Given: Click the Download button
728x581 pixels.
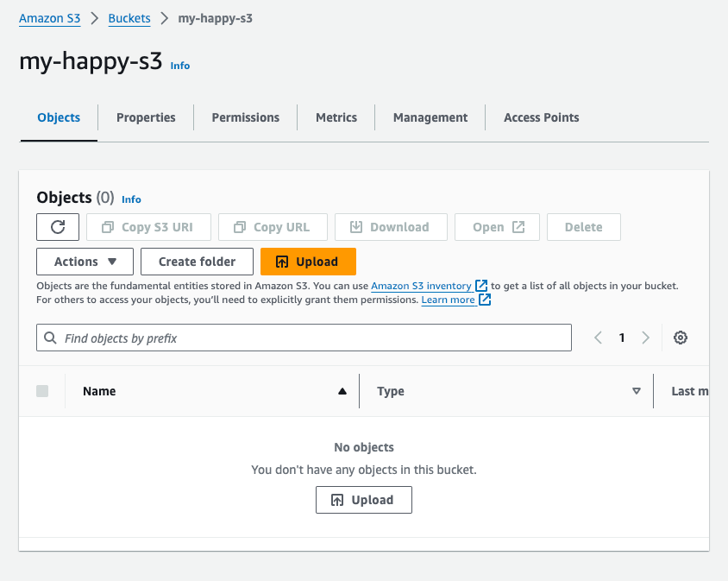Looking at the screenshot, I should 391,227.
